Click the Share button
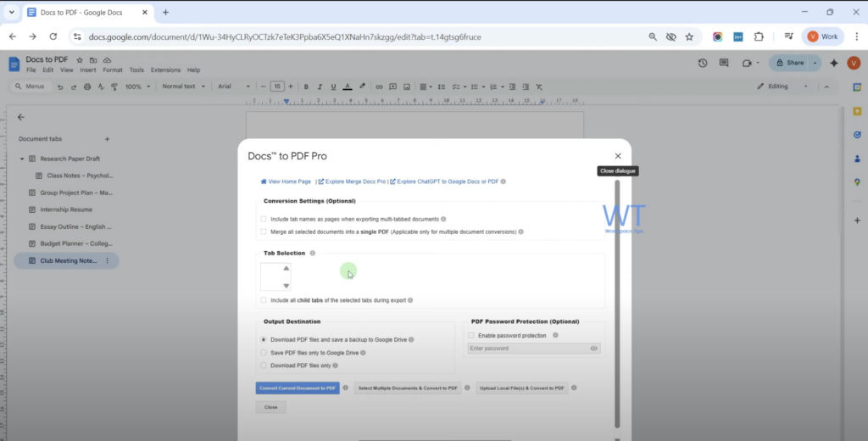The width and height of the screenshot is (868, 441). pyautogui.click(x=790, y=63)
